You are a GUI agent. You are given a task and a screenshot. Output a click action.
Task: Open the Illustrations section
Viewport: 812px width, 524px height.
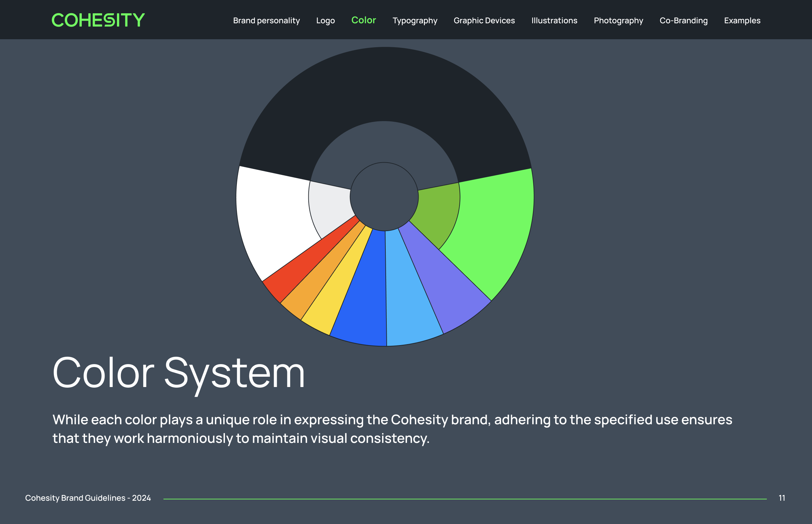point(554,21)
